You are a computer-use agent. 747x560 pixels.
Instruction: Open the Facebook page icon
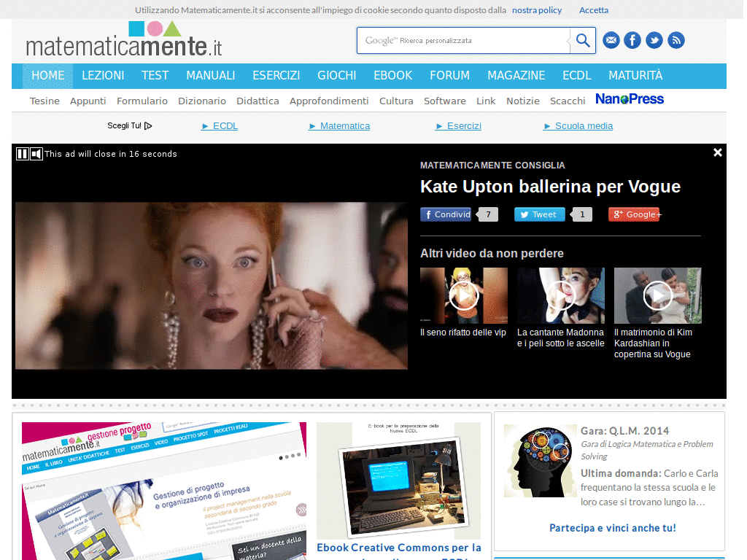click(x=632, y=41)
